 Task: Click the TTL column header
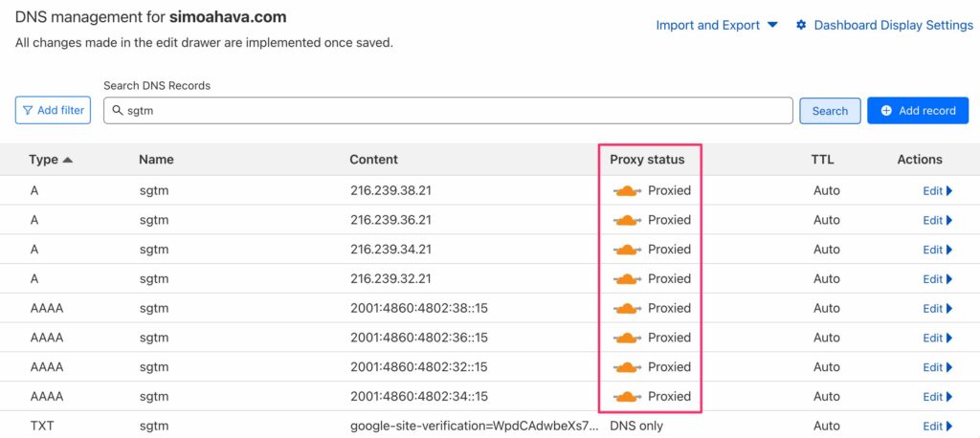coord(822,160)
